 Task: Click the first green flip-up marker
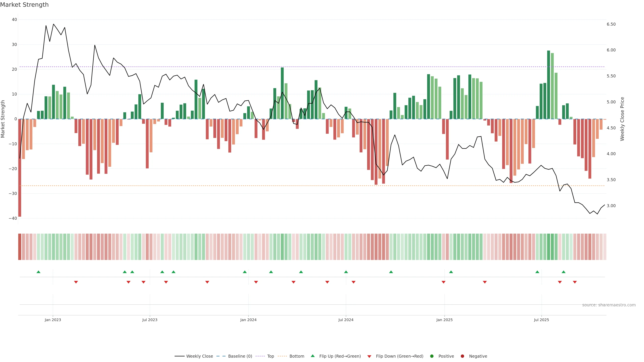point(38,272)
